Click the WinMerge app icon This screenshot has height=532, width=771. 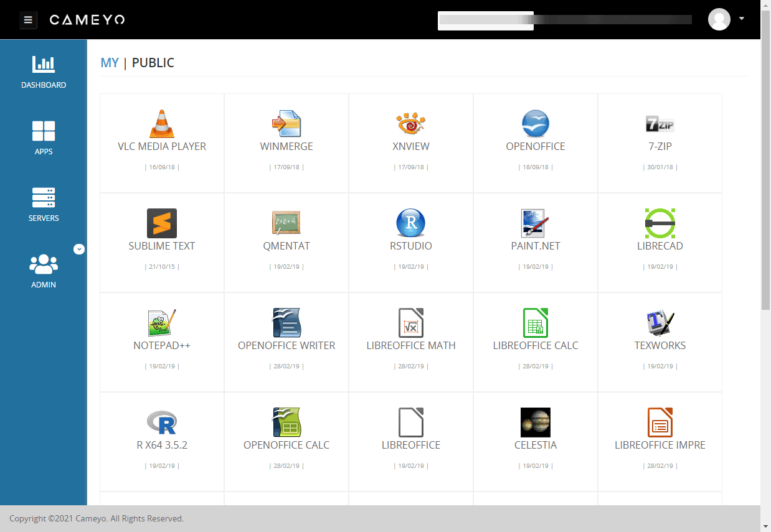[x=286, y=123]
